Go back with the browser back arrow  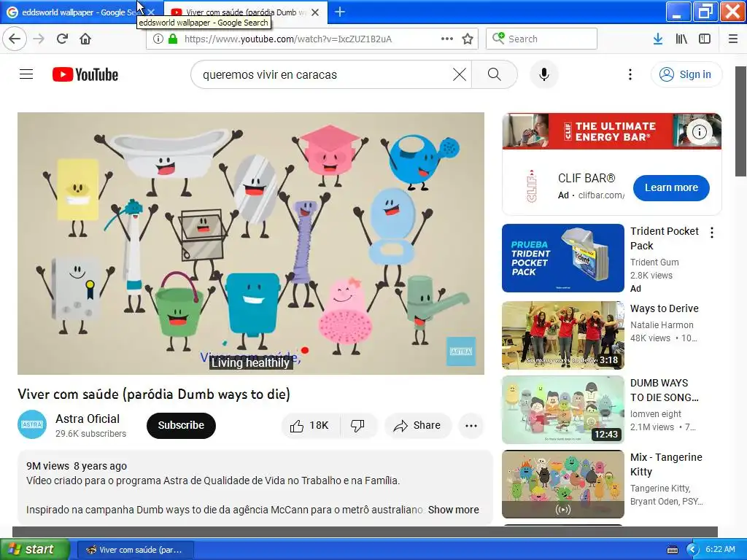[15, 39]
